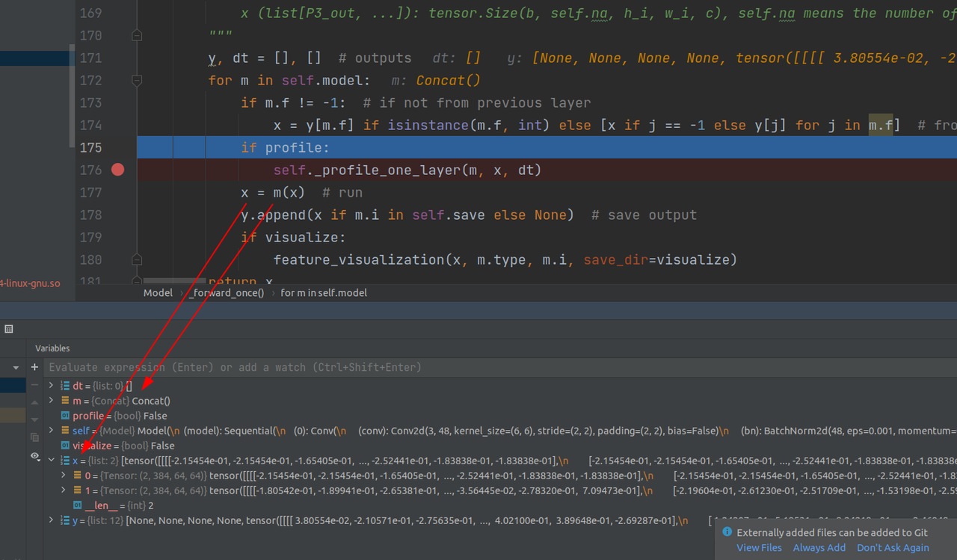The width and height of the screenshot is (957, 560).
Task: Select the __len__ int variable row
Action: (500, 505)
